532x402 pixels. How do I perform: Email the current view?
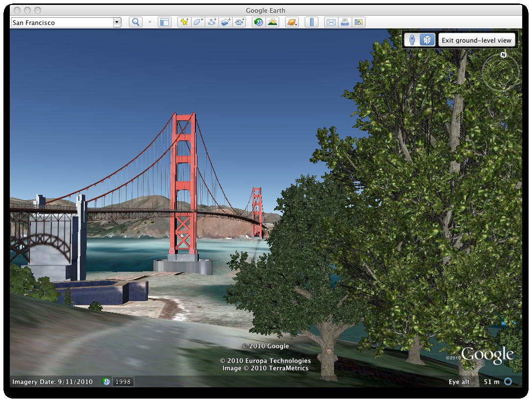coord(330,22)
